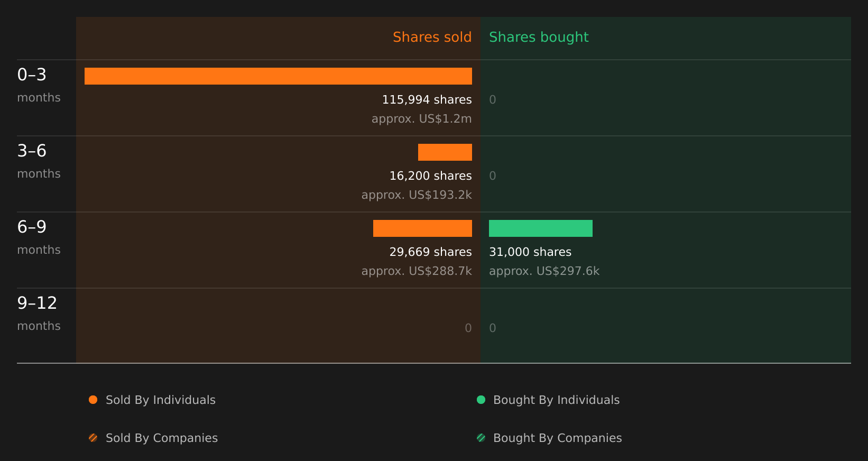
Task: Select the 0–3 months orange sold bar
Action: click(x=278, y=76)
